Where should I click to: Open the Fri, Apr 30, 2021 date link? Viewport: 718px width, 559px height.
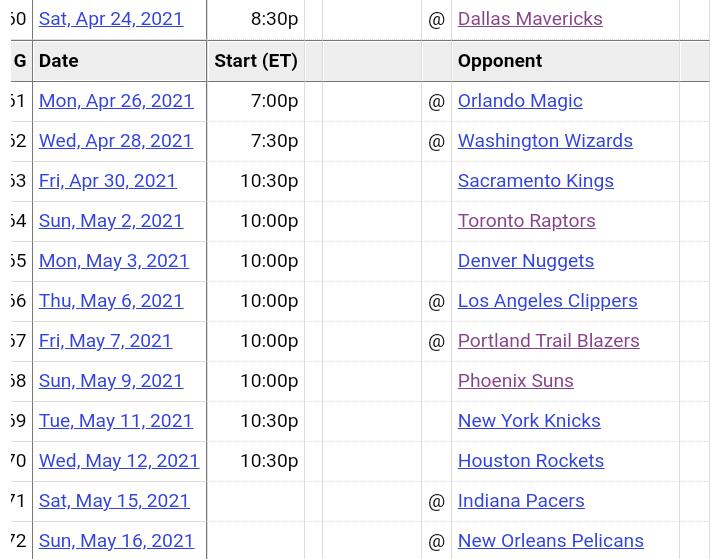coord(107,181)
